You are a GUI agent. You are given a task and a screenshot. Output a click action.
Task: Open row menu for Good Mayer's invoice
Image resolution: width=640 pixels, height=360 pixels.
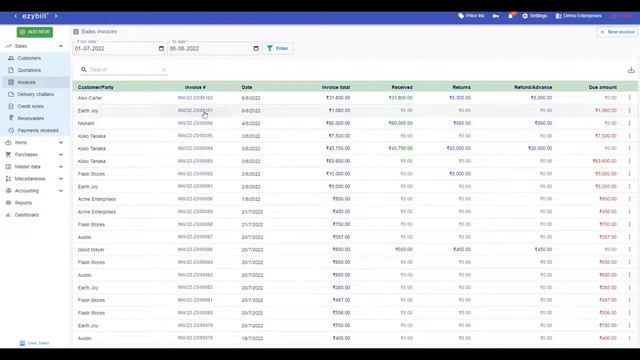[629, 249]
